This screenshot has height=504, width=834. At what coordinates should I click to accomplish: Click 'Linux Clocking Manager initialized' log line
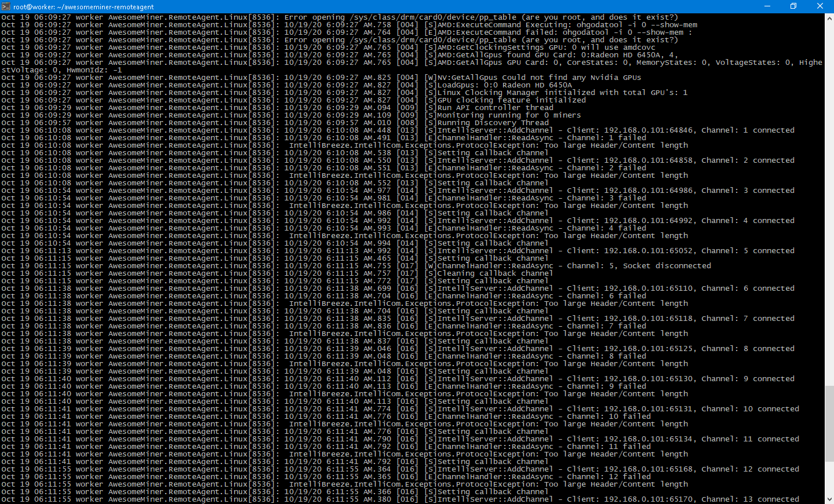pos(344,93)
